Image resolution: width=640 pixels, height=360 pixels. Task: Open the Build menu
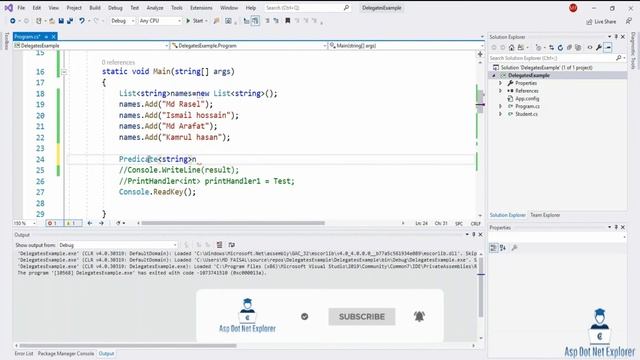[x=95, y=8]
